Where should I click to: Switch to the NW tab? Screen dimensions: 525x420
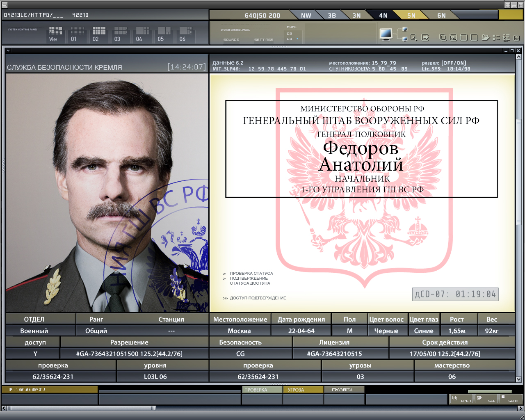point(306,15)
